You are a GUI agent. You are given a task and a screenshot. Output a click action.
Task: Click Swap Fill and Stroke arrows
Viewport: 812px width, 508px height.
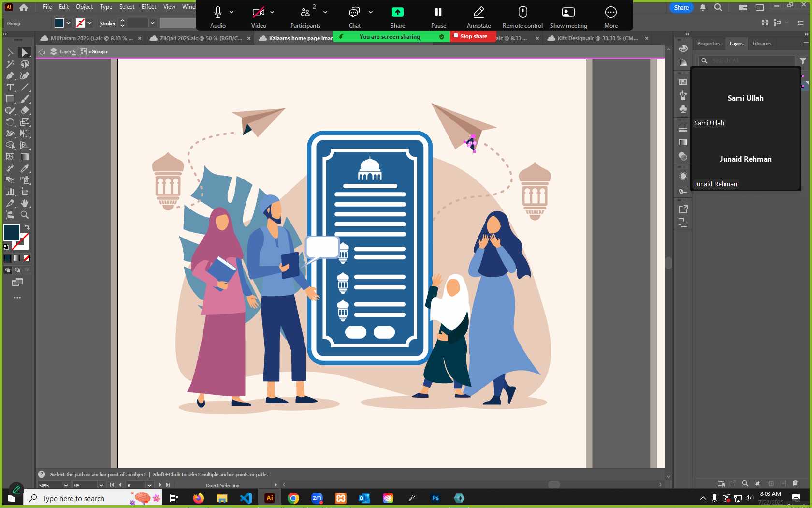[27, 227]
